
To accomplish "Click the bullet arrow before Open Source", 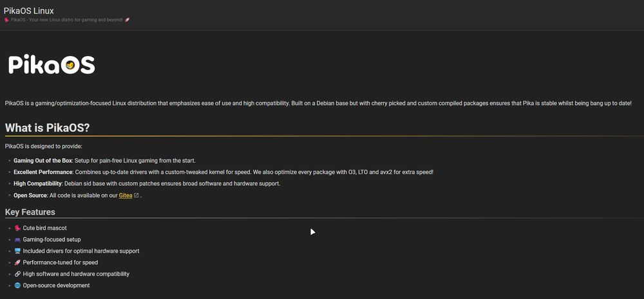I will (10, 195).
